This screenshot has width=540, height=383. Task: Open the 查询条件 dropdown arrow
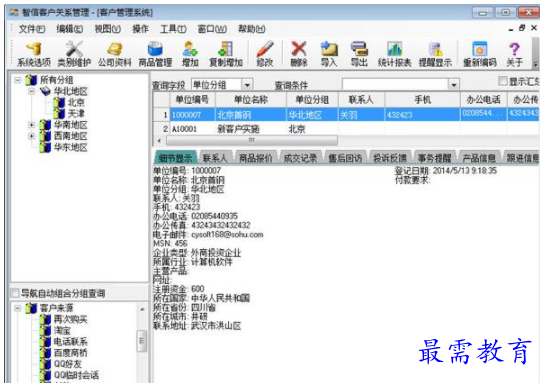[x=454, y=84]
